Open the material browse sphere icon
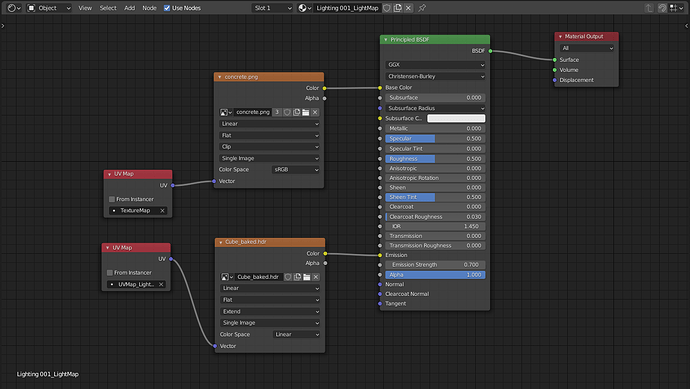 click(x=304, y=8)
